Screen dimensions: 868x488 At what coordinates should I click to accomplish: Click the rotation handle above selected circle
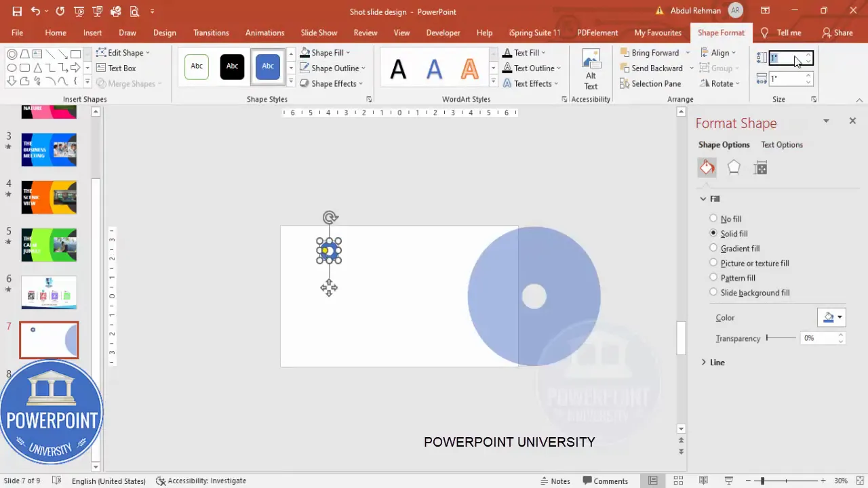point(330,218)
